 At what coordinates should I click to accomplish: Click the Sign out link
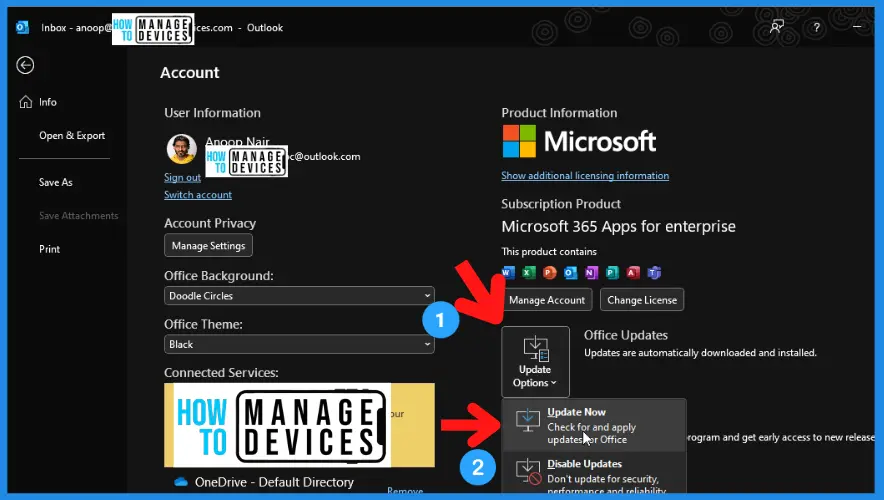click(x=182, y=178)
